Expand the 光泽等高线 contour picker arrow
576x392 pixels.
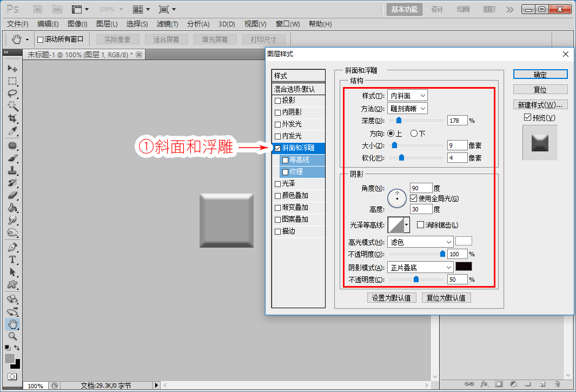pos(406,224)
